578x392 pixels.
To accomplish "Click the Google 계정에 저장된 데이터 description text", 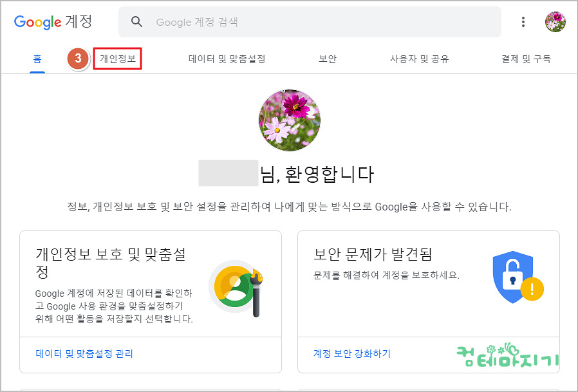I will (x=114, y=306).
